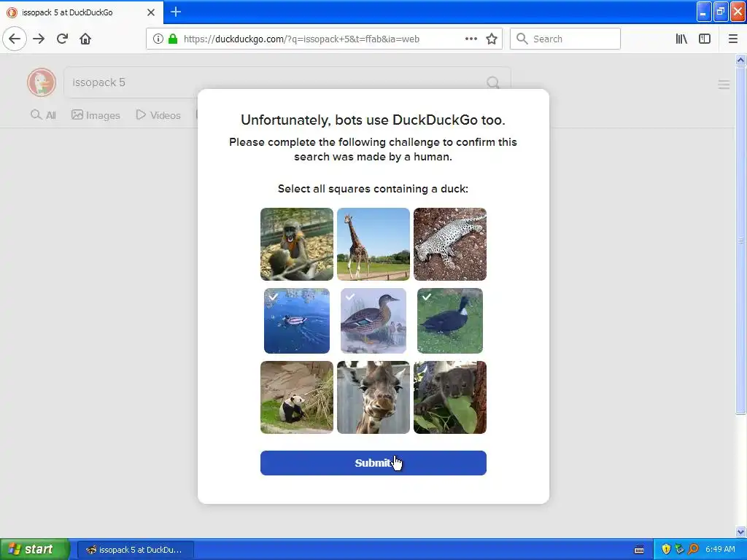
Task: Bookmark this page with the star icon
Action: (x=492, y=39)
